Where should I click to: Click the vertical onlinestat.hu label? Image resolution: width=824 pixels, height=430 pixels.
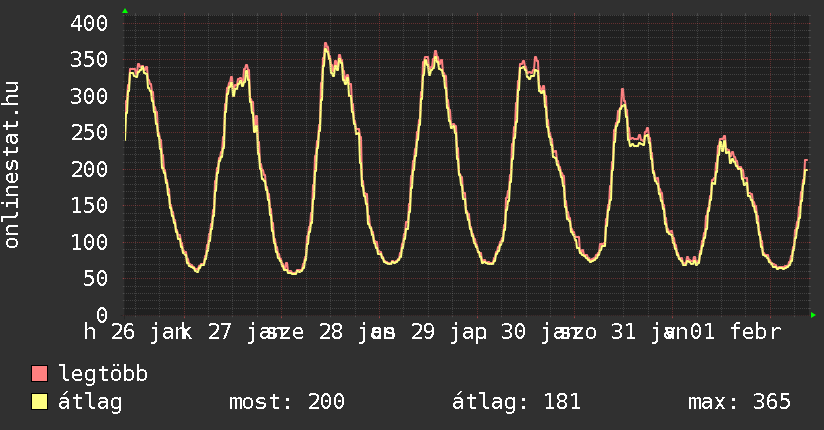tap(12, 165)
